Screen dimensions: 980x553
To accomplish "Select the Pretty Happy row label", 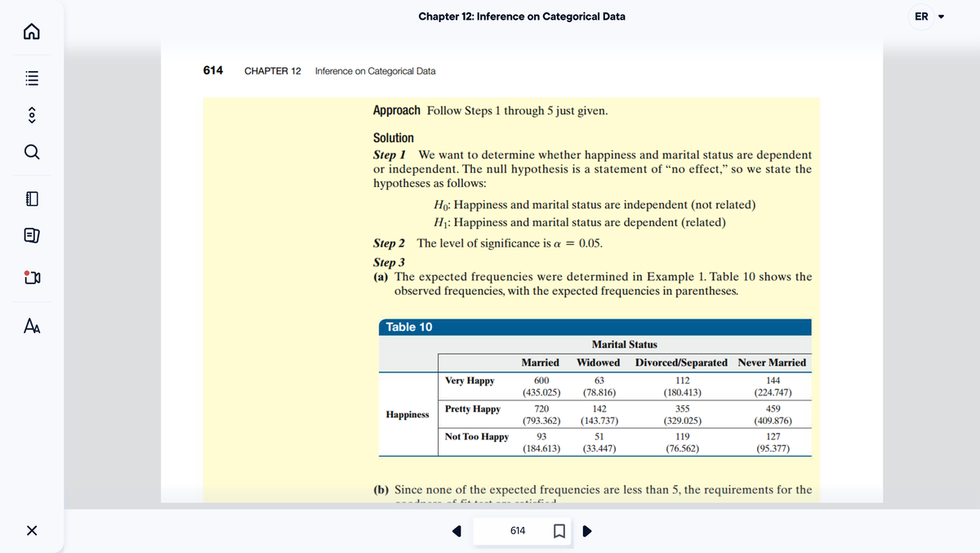I will [473, 408].
